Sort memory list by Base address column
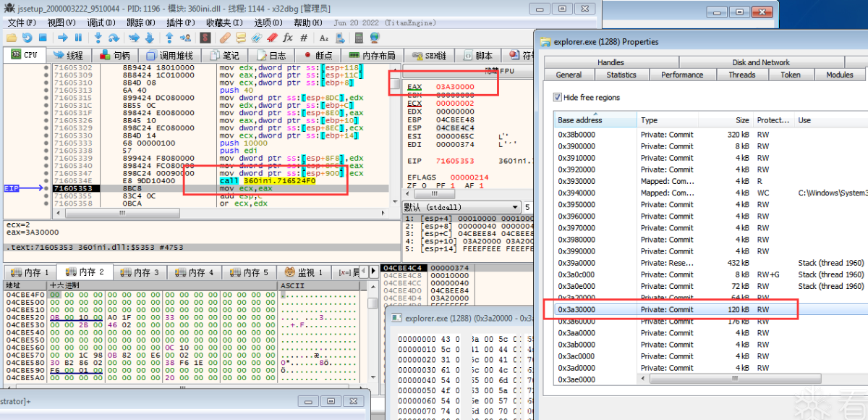Viewport: 868px width, 420px height. pos(595,119)
